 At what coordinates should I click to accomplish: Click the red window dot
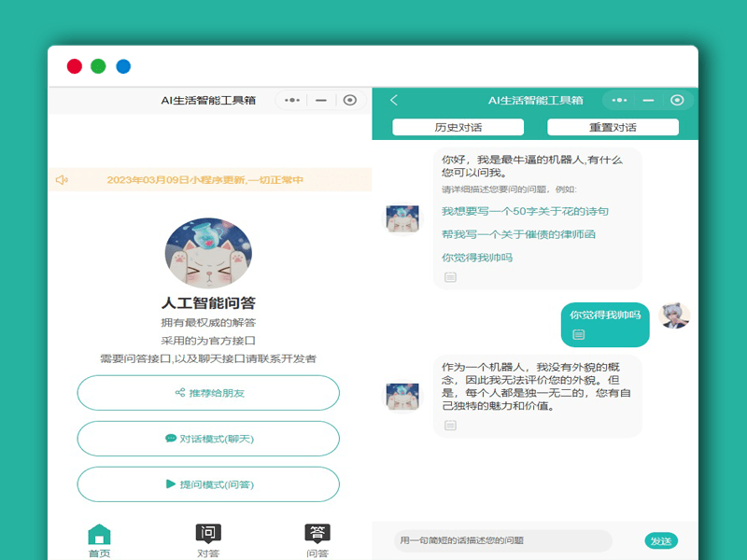(x=75, y=66)
